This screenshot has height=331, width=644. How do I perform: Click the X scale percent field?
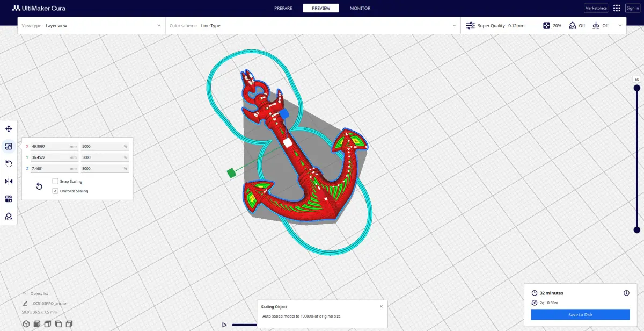tap(105, 146)
